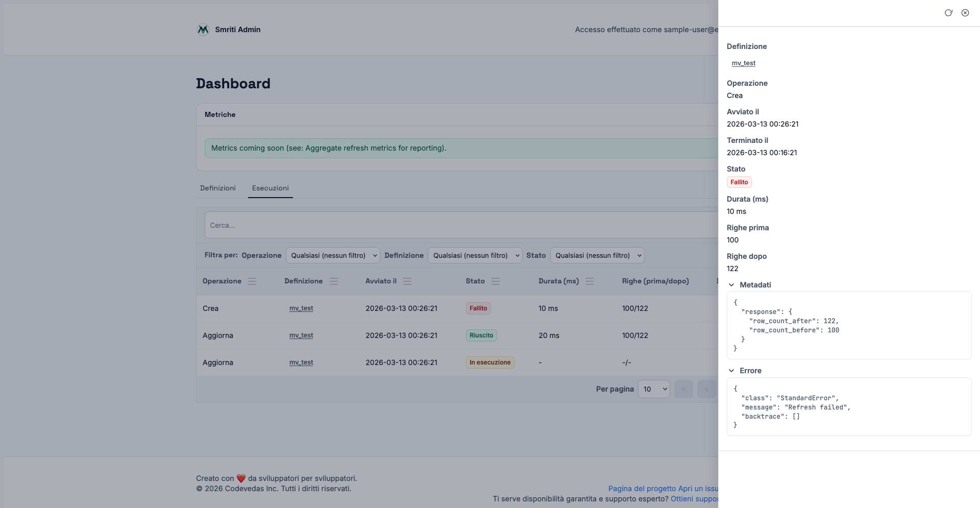Image resolution: width=980 pixels, height=508 pixels.
Task: Open the Definizione filter dropdown
Action: [475, 255]
